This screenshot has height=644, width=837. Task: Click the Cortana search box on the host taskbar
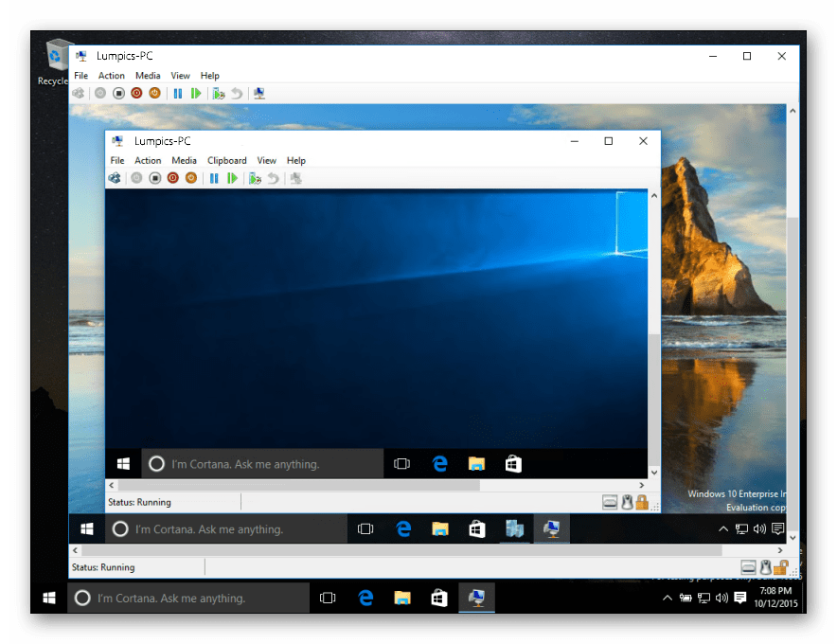187,598
